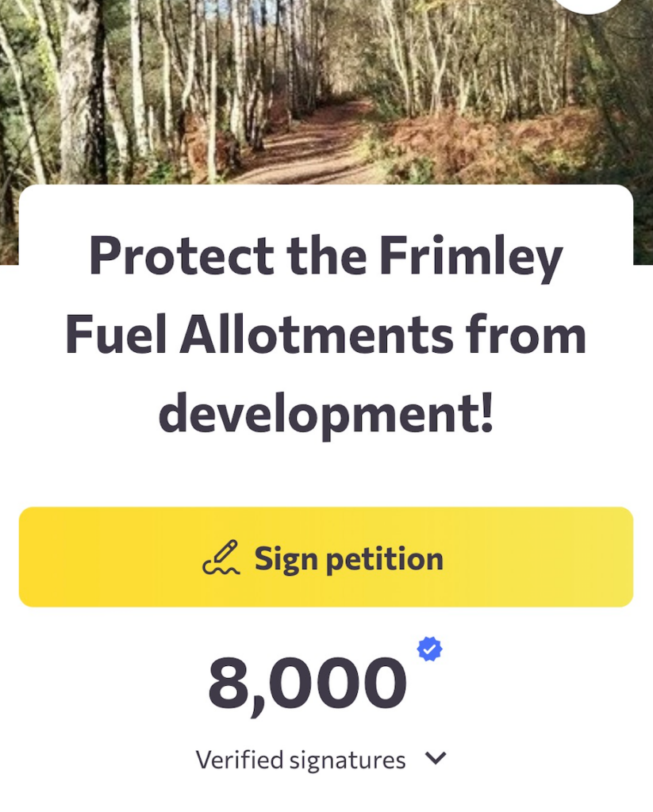
Task: Click the 8,000 signature count
Action: point(307,684)
